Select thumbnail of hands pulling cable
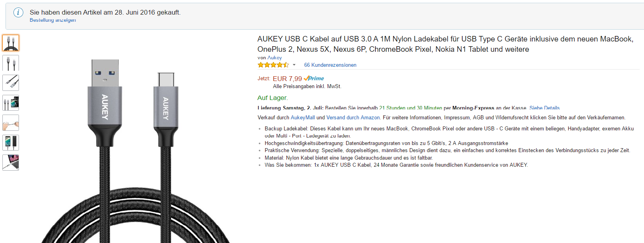This screenshot has height=243, width=644. click(11, 123)
